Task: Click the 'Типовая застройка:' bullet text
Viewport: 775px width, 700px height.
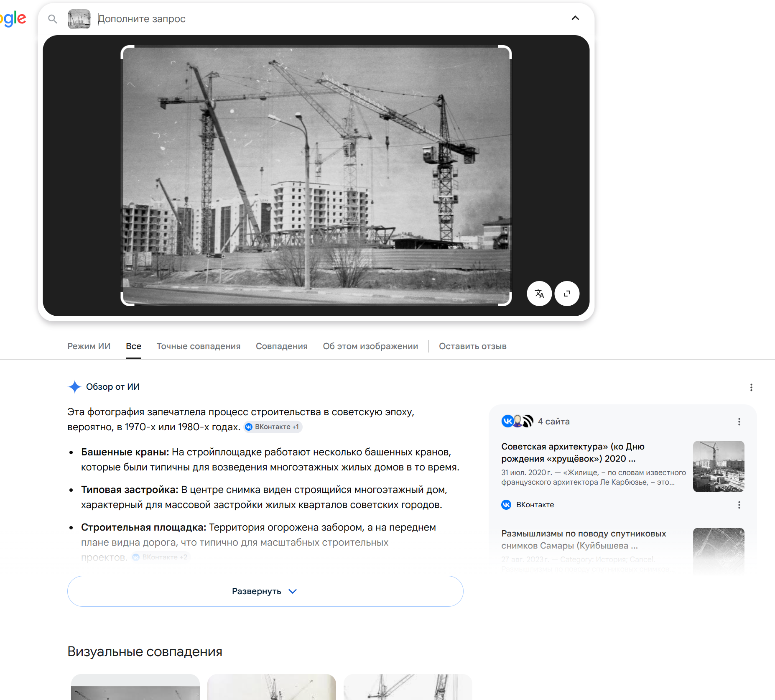Action: [130, 490]
